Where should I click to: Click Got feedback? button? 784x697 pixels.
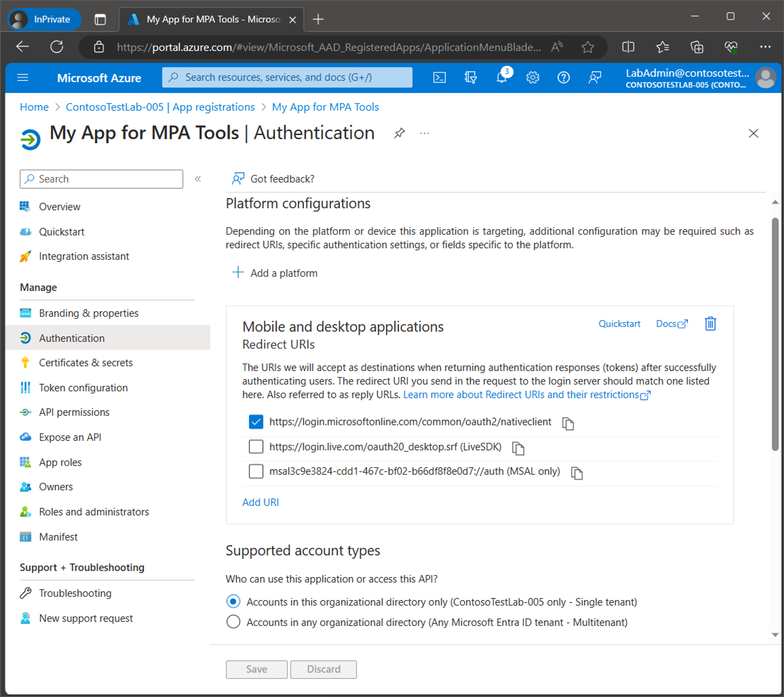point(273,179)
